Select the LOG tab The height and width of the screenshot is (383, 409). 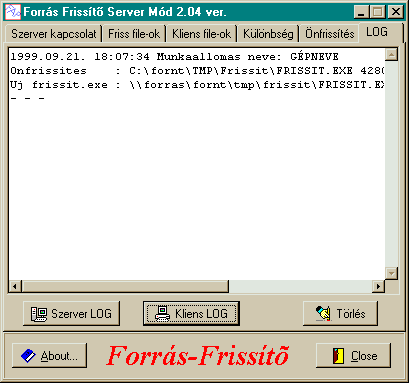377,32
